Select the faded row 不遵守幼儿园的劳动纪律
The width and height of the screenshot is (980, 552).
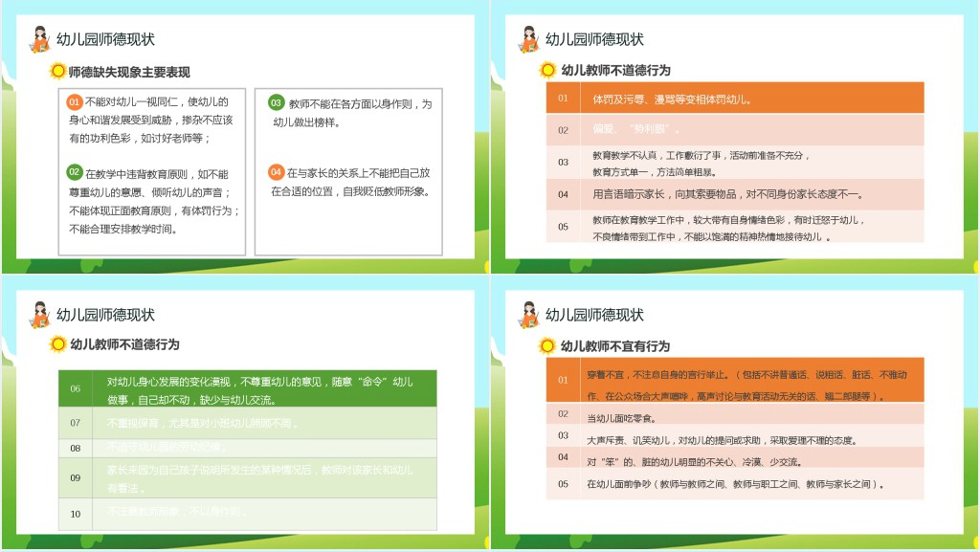pos(248,449)
